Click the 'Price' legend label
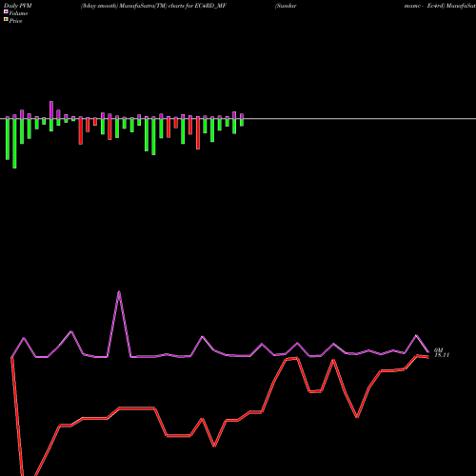476x476 pixels. 15,21
